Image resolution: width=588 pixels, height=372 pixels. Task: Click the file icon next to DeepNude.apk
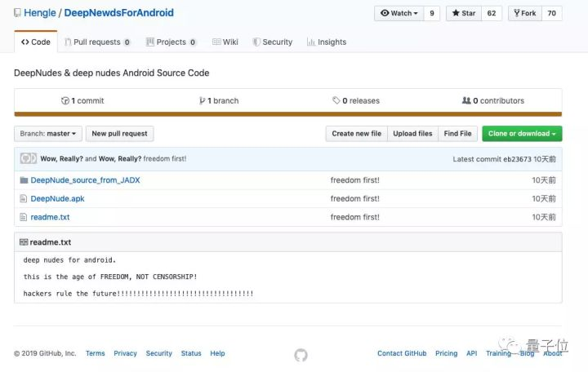pos(24,199)
